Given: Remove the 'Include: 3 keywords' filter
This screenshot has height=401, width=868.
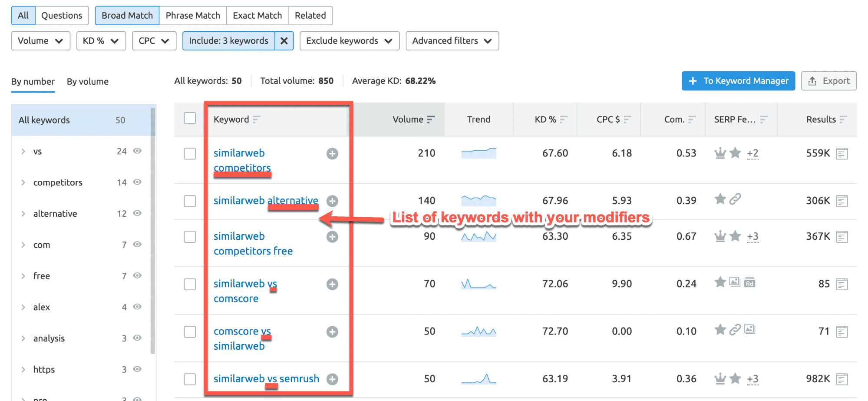Looking at the screenshot, I should (x=284, y=41).
